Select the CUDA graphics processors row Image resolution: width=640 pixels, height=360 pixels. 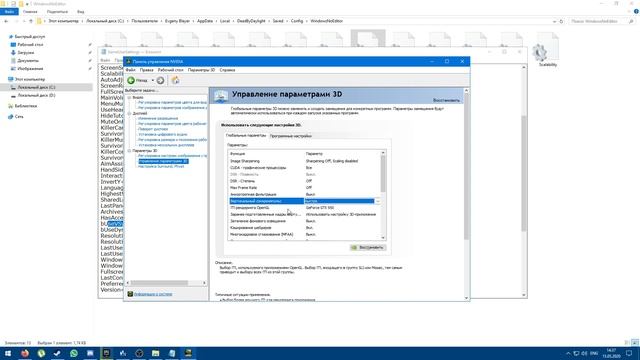click(304, 168)
